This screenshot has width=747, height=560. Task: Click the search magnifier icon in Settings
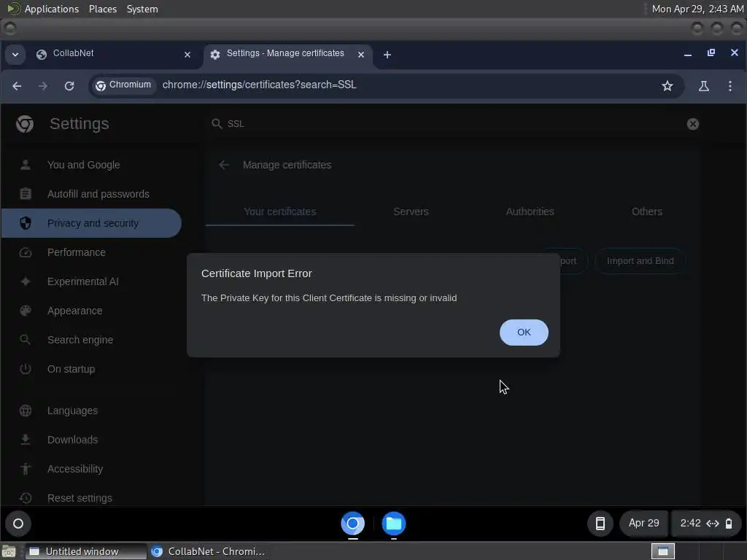pyautogui.click(x=216, y=124)
